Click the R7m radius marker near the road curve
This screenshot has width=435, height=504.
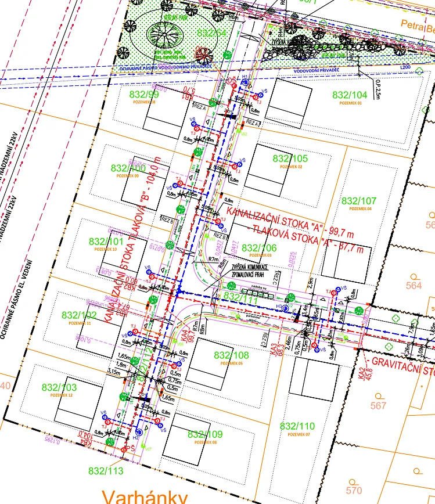pos(214,258)
